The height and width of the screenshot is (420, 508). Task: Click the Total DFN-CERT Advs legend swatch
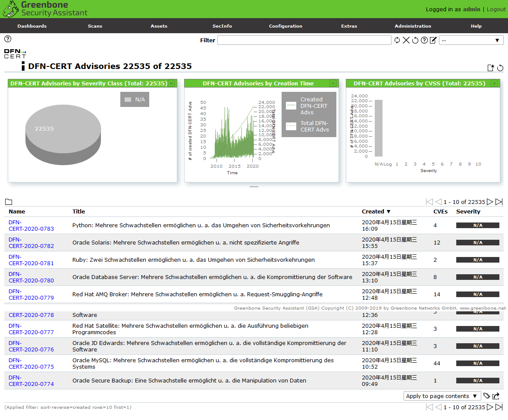coord(291,126)
